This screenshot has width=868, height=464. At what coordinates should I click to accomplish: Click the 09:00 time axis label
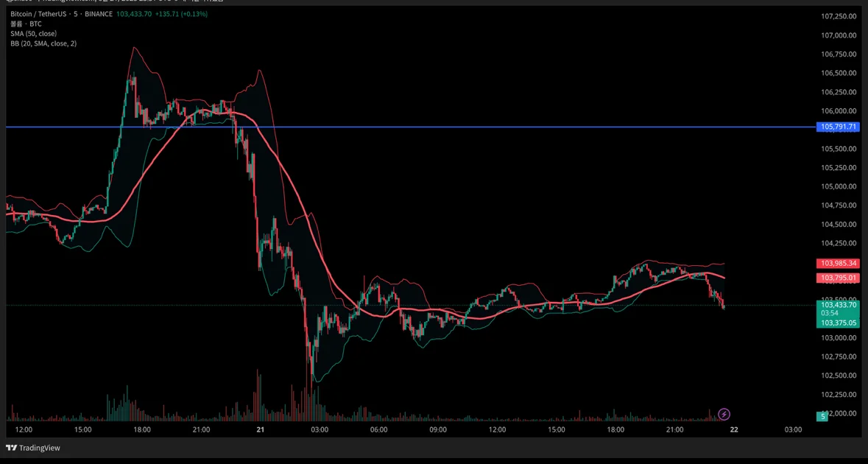click(438, 430)
